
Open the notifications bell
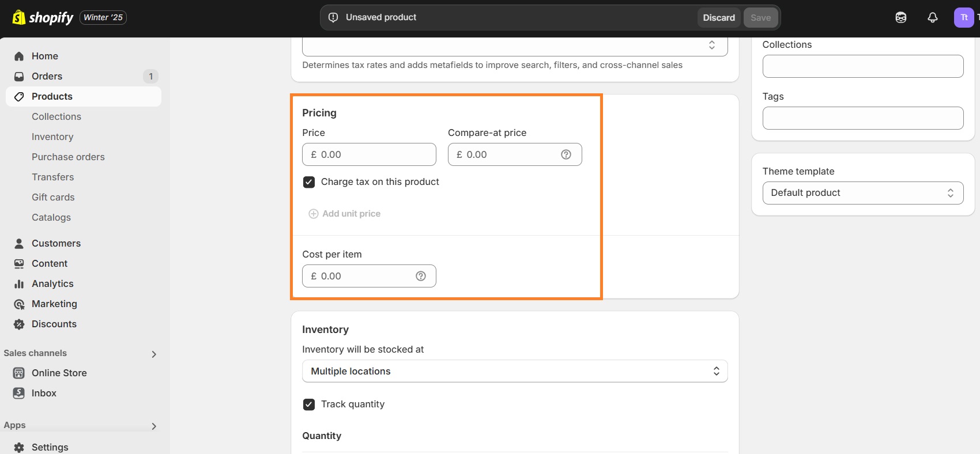(932, 18)
